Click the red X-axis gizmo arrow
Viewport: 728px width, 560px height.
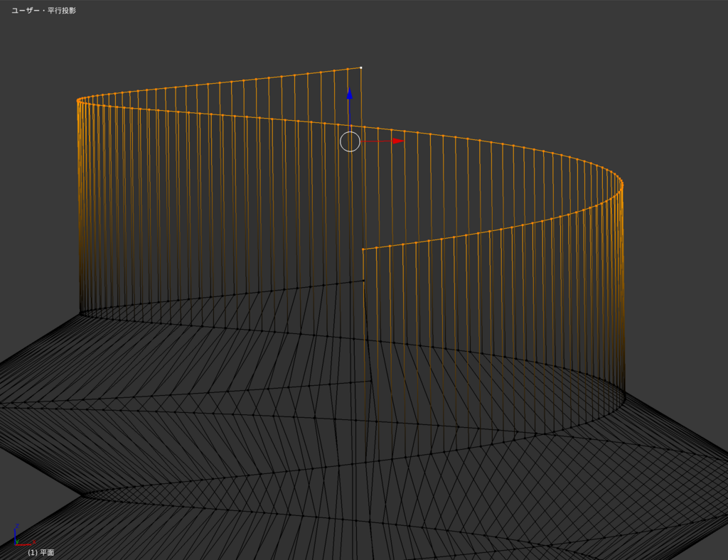[398, 141]
